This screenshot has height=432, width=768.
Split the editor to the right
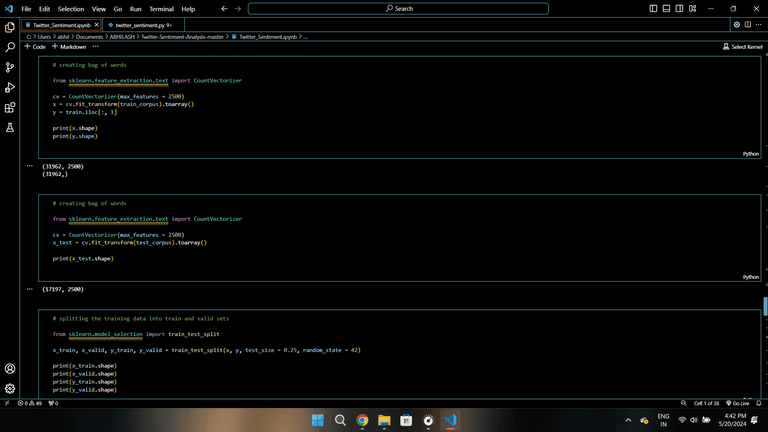pyautogui.click(x=748, y=24)
